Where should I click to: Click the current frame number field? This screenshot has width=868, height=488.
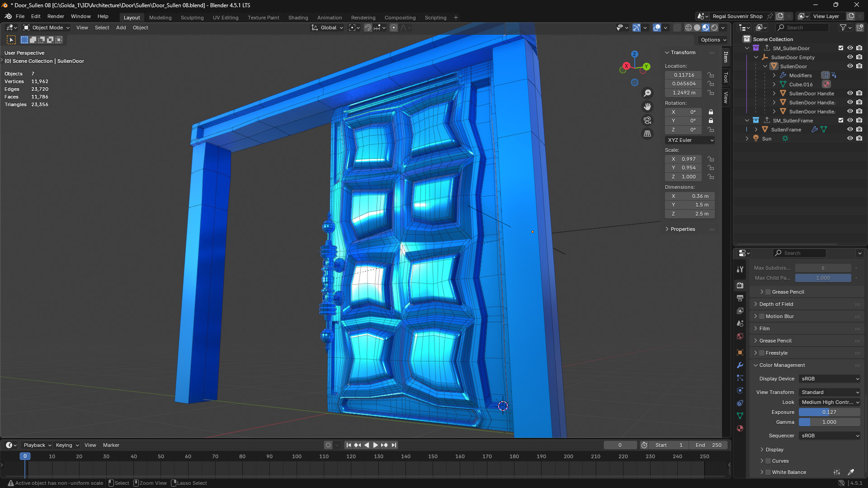pyautogui.click(x=620, y=445)
